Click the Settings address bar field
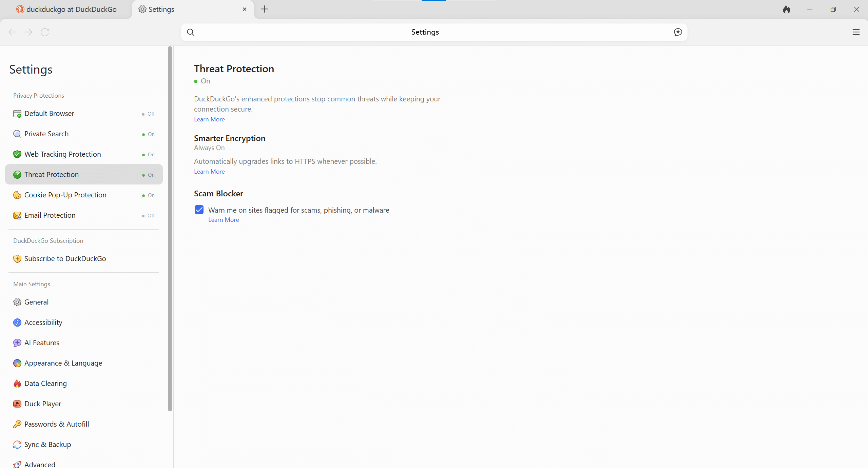 click(x=425, y=32)
